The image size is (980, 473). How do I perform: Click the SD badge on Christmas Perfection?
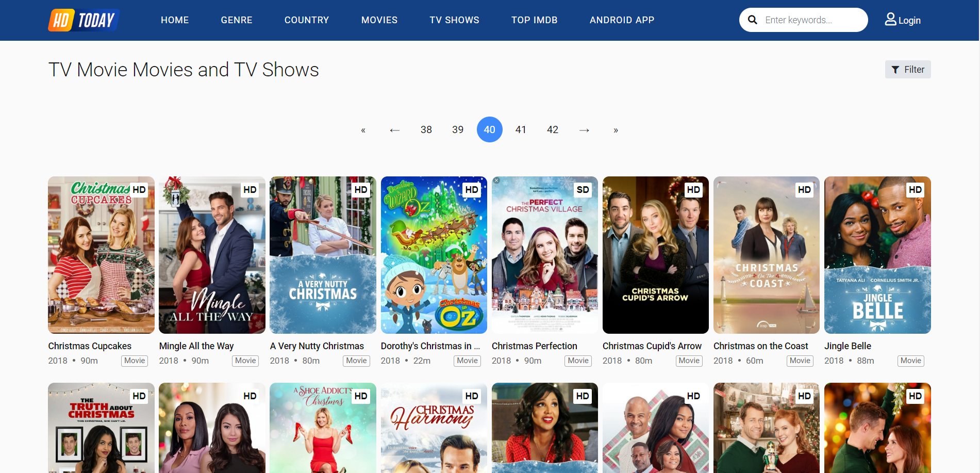pyautogui.click(x=583, y=190)
